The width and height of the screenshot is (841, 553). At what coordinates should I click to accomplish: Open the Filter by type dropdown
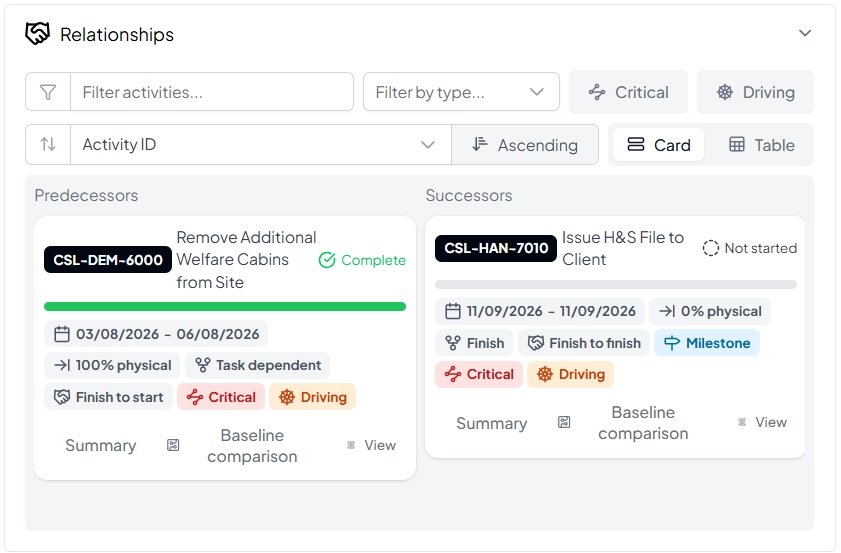[x=461, y=92]
